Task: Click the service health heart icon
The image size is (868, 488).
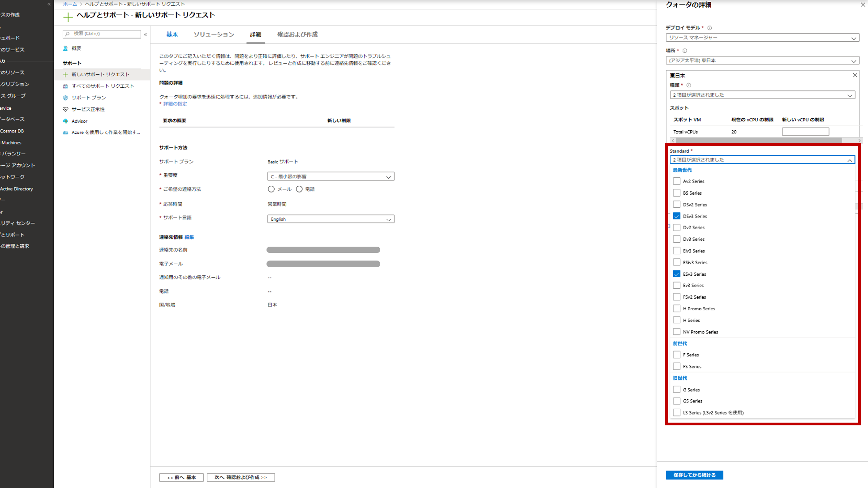Action: pos(65,109)
